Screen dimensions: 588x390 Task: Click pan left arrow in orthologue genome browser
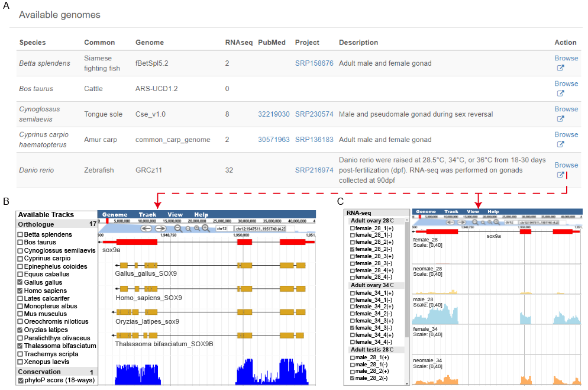(x=146, y=228)
